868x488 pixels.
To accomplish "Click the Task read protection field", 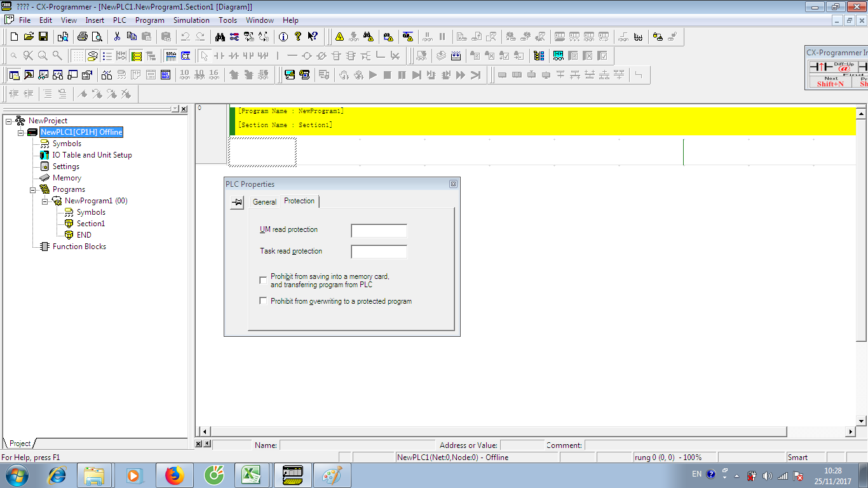I will pos(379,252).
